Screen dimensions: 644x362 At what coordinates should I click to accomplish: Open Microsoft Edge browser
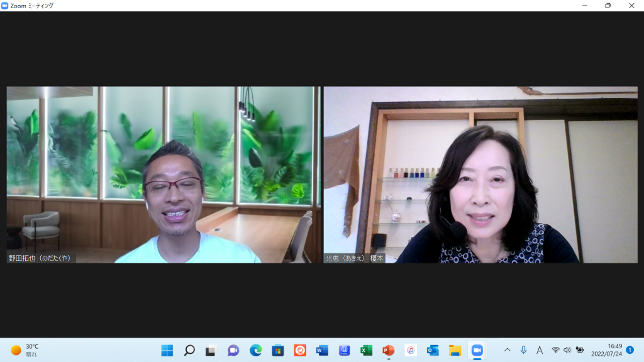coord(255,350)
